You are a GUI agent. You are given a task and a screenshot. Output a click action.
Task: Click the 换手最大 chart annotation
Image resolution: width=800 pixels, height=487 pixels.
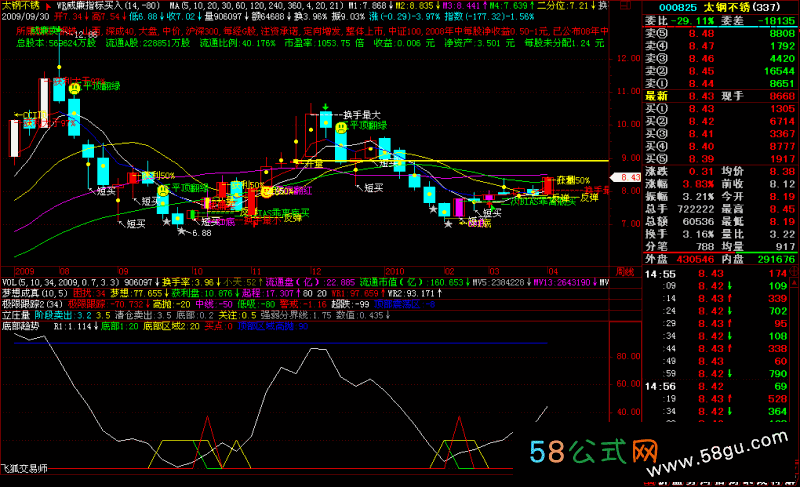[x=362, y=115]
